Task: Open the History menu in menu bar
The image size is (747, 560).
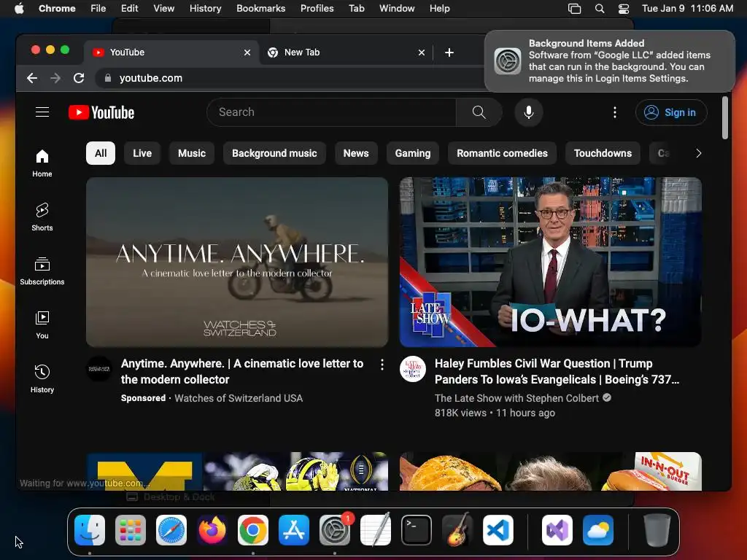Action: tap(205, 9)
